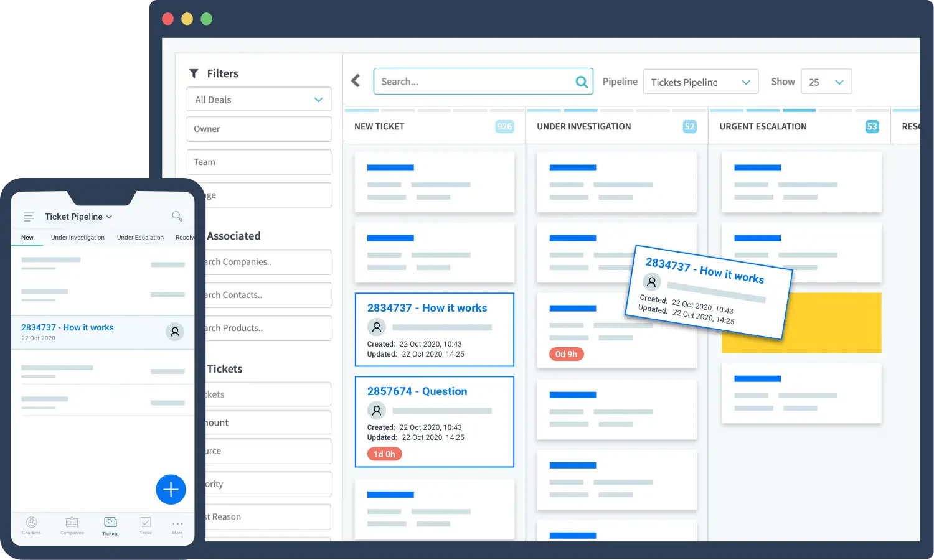
Task: Tap the blue plus add button on mobile
Action: (171, 490)
